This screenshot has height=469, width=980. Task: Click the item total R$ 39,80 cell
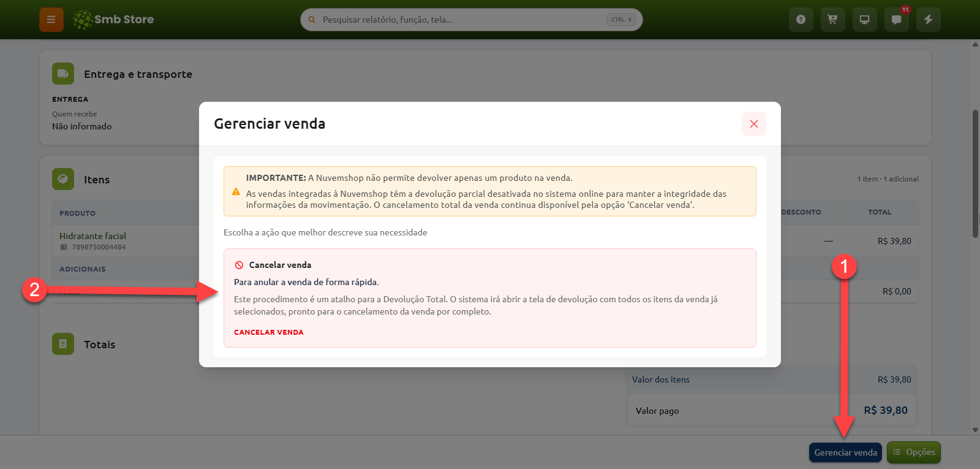point(894,241)
